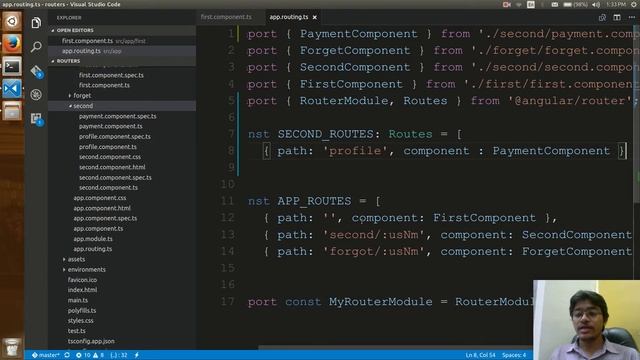This screenshot has height=360, width=640.
Task: Click the lightning bolt status bar icon
Action: pyautogui.click(x=137, y=355)
